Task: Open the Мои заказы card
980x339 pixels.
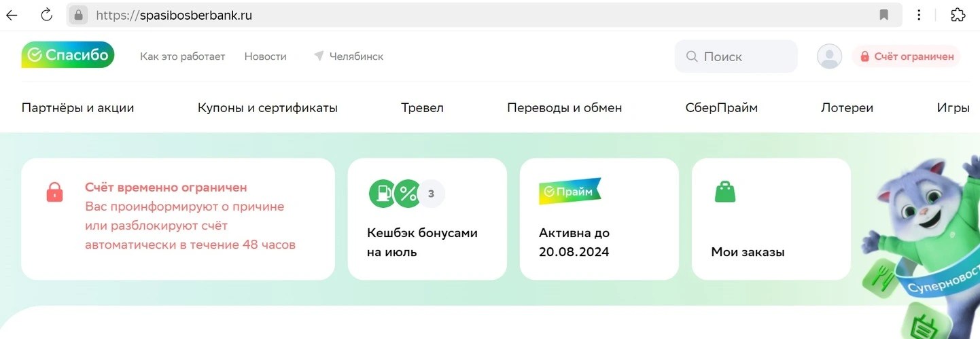Action: [771, 219]
